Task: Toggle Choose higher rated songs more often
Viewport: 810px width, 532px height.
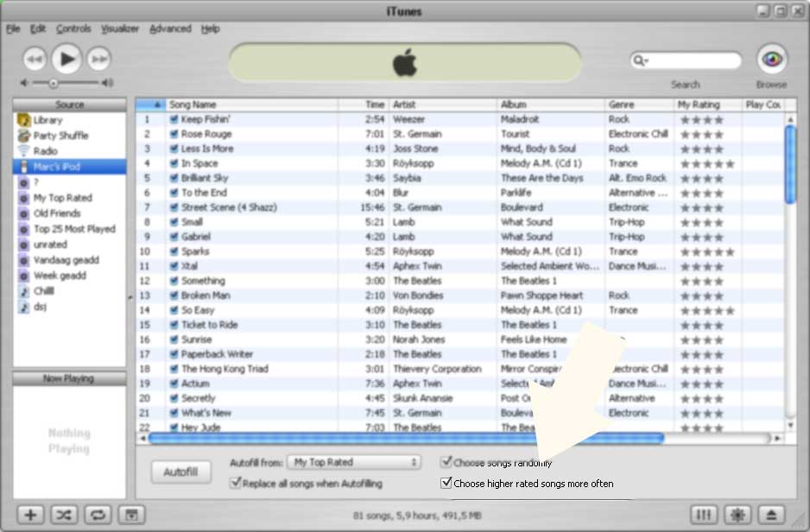Action: point(446,483)
